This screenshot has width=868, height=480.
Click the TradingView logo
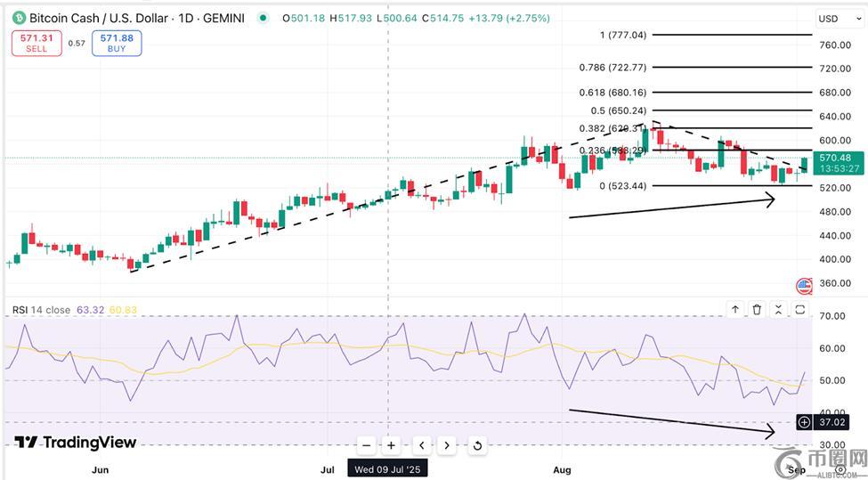pos(76,443)
